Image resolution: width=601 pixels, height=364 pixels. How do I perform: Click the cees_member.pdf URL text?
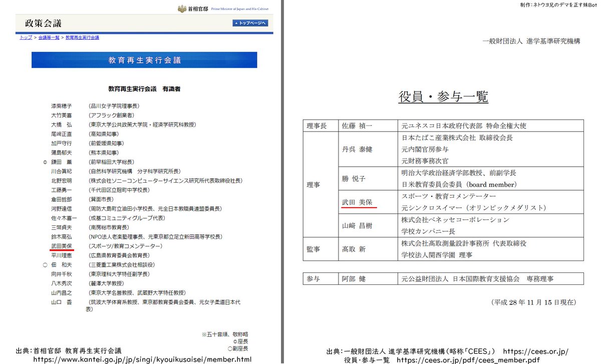click(x=468, y=359)
